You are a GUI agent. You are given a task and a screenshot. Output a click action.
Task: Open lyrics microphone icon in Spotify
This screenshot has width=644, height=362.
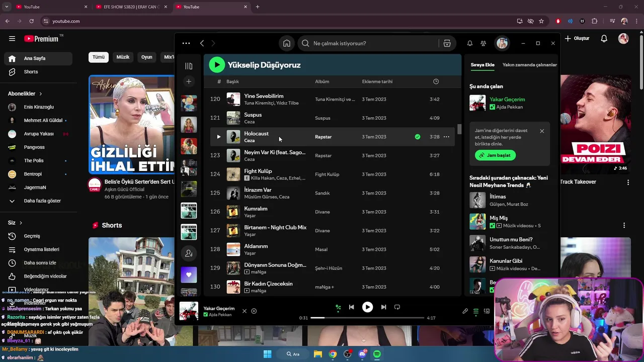coord(465,311)
